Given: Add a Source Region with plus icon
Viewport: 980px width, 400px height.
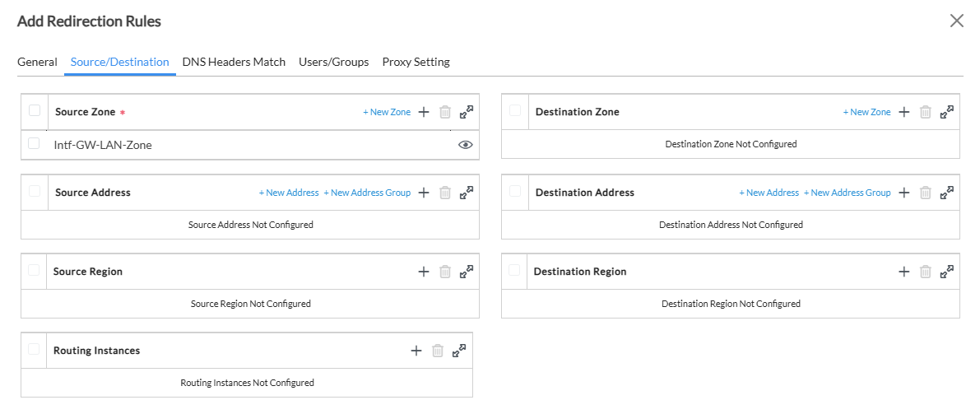Looking at the screenshot, I should [424, 272].
